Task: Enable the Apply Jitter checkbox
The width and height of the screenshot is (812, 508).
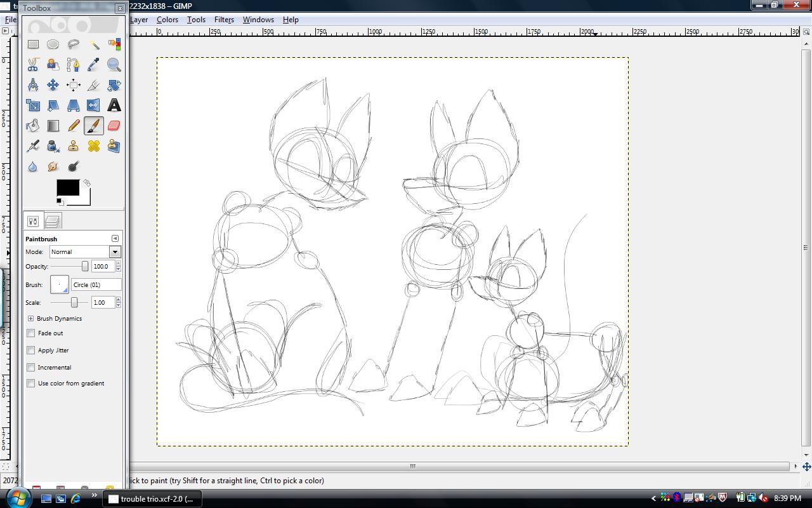Action: 30,350
